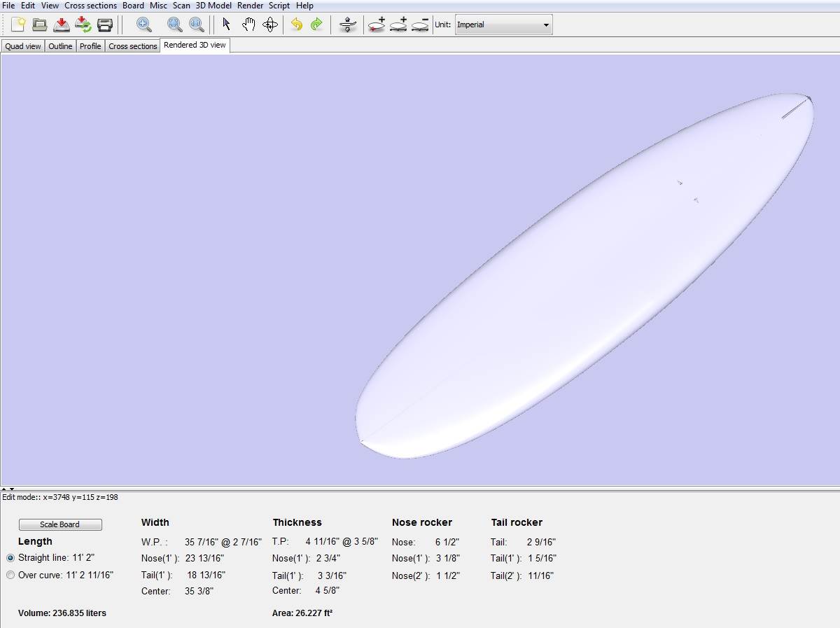This screenshot has width=840, height=628.
Task: Click the green Redo arrow
Action: 316,25
